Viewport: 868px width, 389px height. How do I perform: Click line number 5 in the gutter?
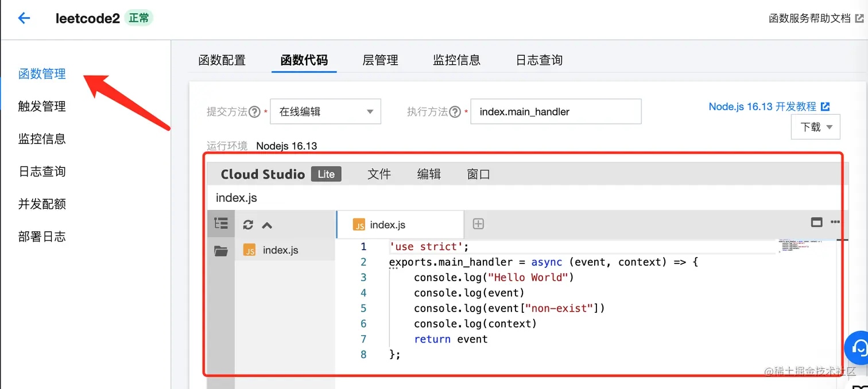(x=363, y=308)
